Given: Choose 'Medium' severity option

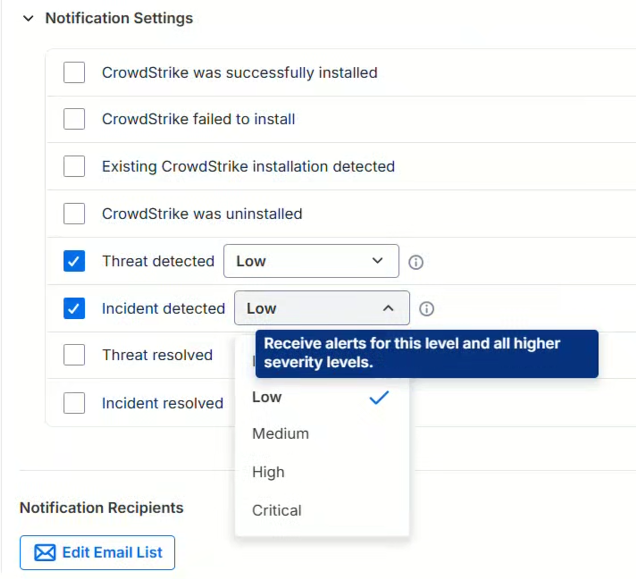Looking at the screenshot, I should (x=322, y=434).
